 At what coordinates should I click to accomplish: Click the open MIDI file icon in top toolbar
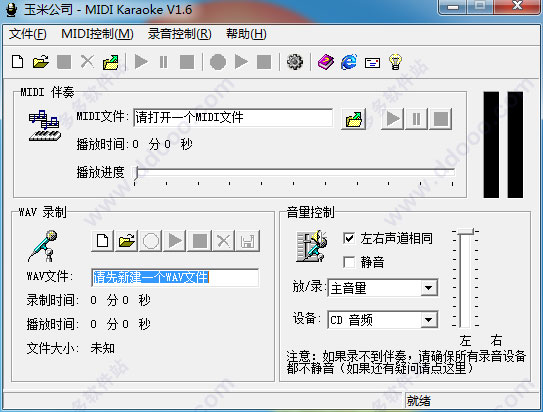(110, 62)
